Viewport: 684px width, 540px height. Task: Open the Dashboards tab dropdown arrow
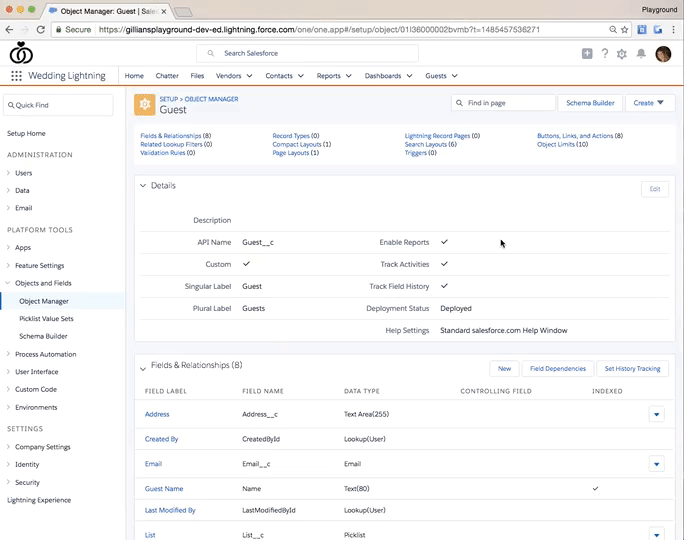click(410, 76)
